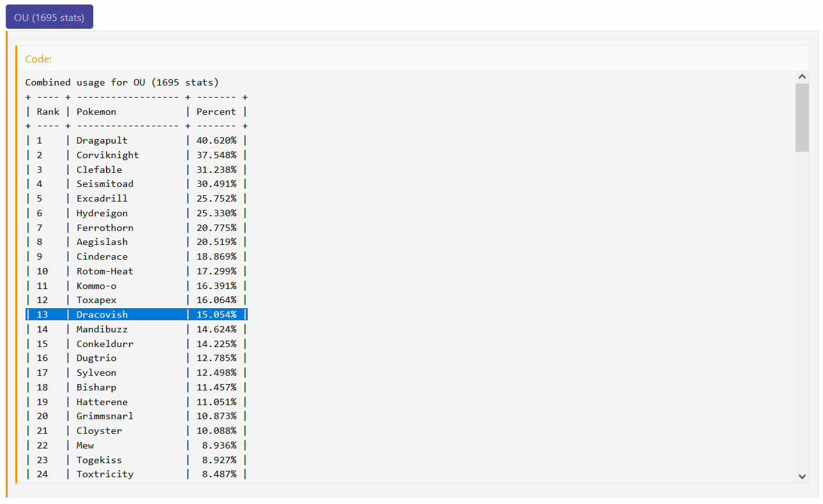
Task: Click Excadrill in the usage table
Action: (102, 198)
